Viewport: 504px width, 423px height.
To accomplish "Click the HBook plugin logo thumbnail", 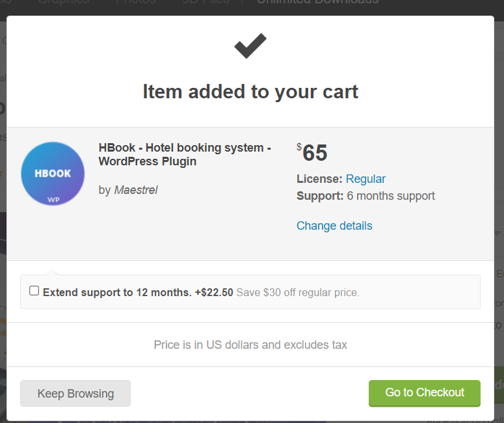I will pyautogui.click(x=53, y=174).
